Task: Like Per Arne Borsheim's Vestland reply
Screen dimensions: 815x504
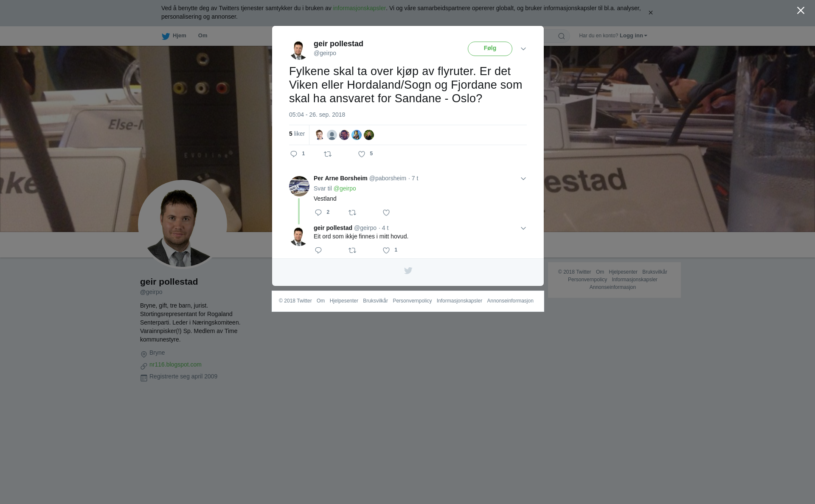Action: 386,213
